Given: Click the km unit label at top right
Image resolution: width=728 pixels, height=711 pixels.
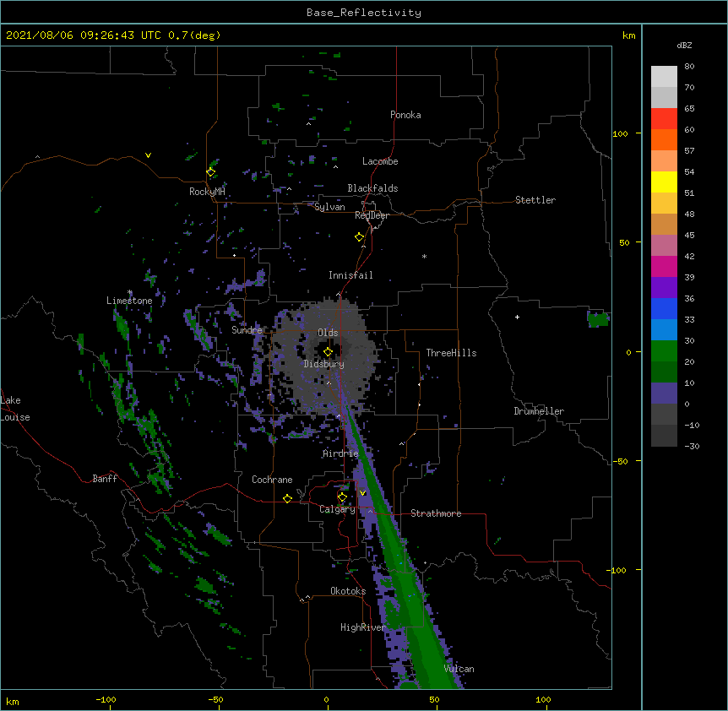Looking at the screenshot, I should (629, 35).
